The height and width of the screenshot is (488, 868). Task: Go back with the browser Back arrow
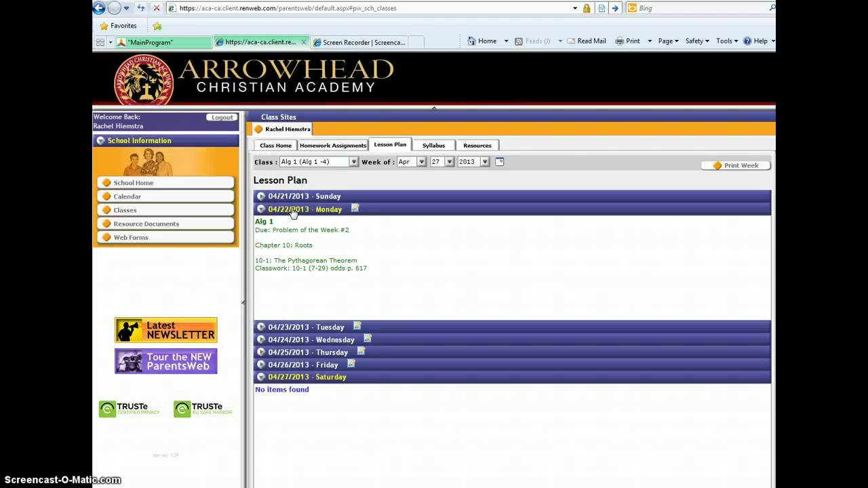point(99,8)
